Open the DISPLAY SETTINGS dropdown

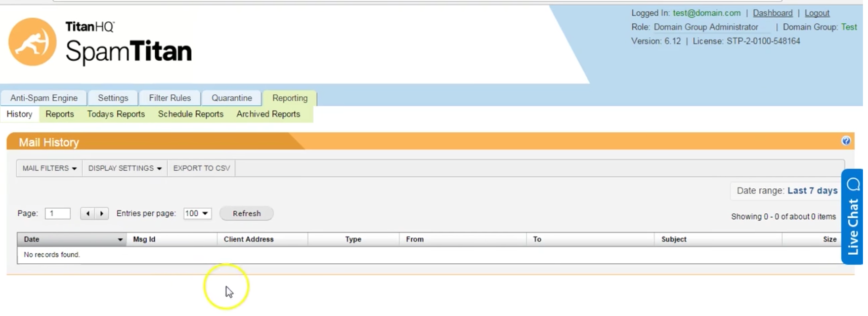point(125,168)
